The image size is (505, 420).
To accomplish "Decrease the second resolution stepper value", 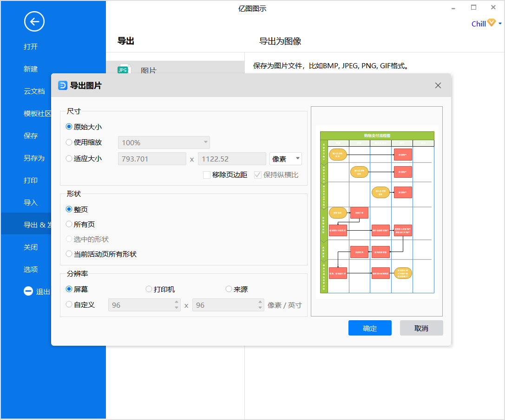I will (260, 308).
